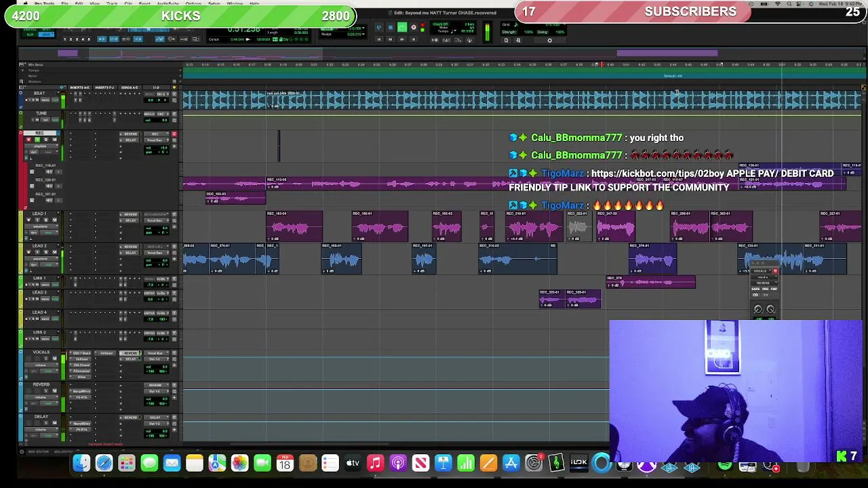Open the File menu
Viewport: 868px width, 488px height.
click(64, 3)
